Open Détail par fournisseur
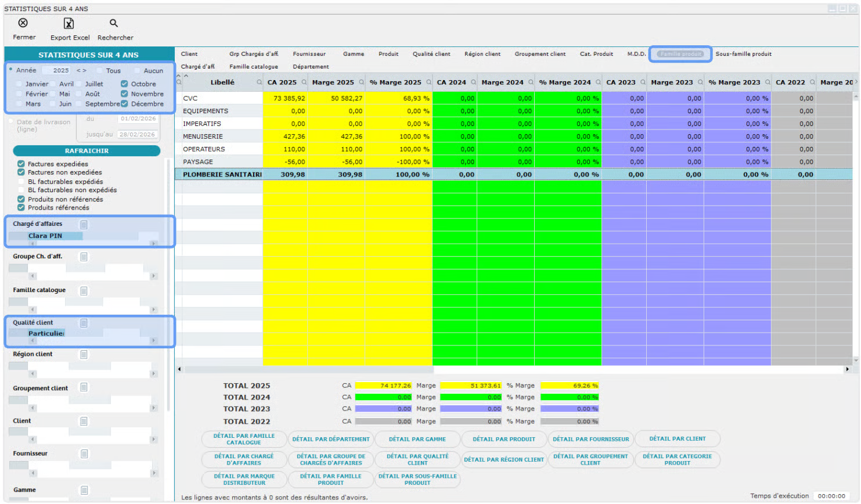 [590, 440]
